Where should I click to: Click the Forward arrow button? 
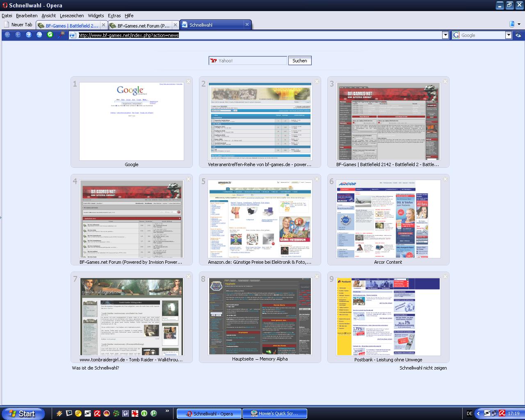tap(29, 35)
